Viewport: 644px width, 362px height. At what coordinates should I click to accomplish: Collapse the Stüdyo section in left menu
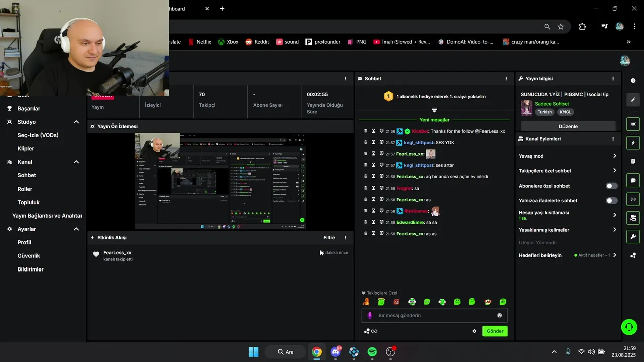pyautogui.click(x=76, y=122)
